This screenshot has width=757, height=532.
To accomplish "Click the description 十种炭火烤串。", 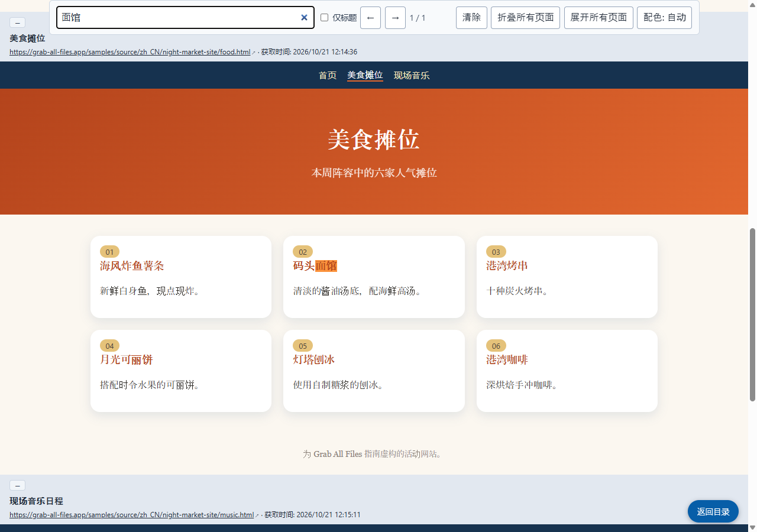I will pyautogui.click(x=517, y=291).
